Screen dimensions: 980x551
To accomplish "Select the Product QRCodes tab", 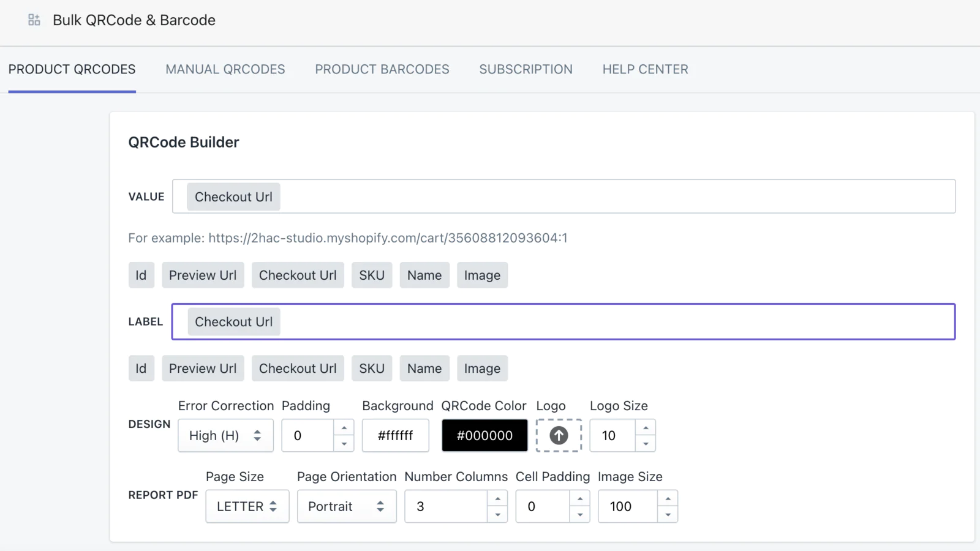I will [x=72, y=69].
